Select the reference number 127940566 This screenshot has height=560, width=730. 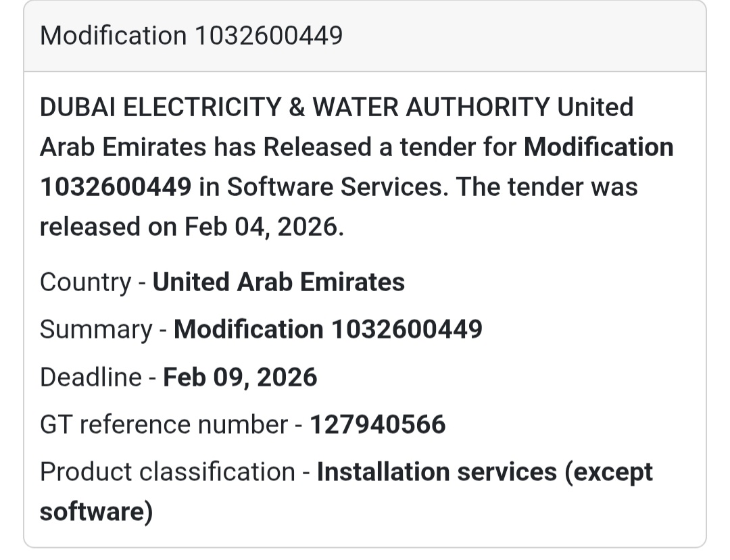378,424
